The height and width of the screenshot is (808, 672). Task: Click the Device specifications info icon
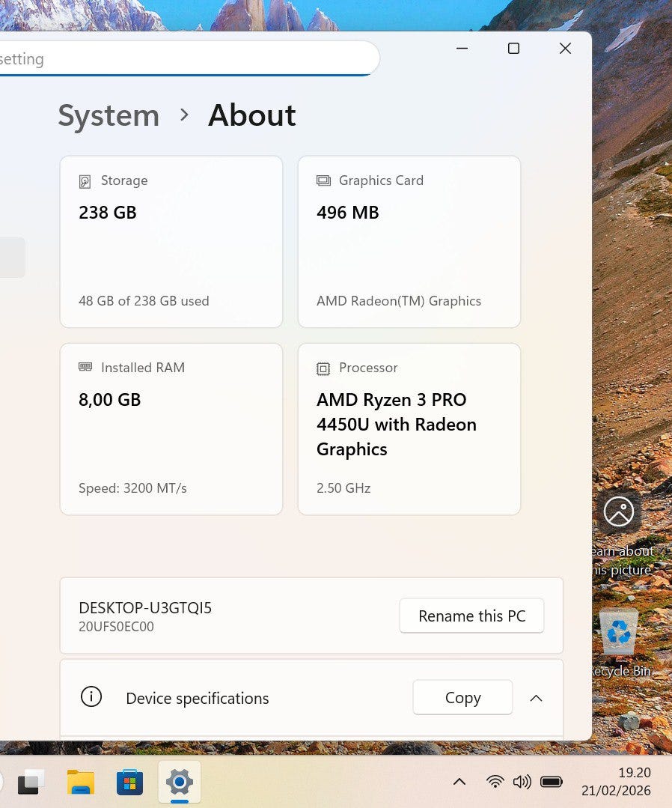click(91, 697)
